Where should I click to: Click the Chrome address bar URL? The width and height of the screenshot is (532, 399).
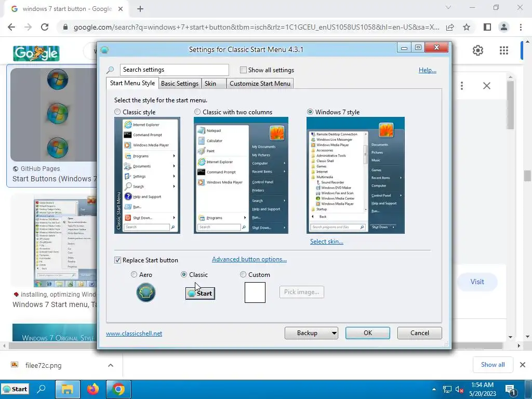[x=256, y=27]
